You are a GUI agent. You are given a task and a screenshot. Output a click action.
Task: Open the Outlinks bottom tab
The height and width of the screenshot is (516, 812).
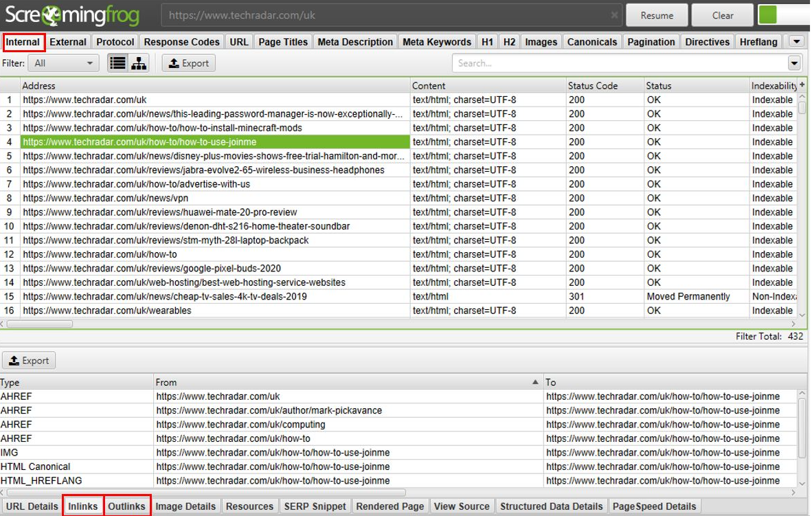[127, 506]
